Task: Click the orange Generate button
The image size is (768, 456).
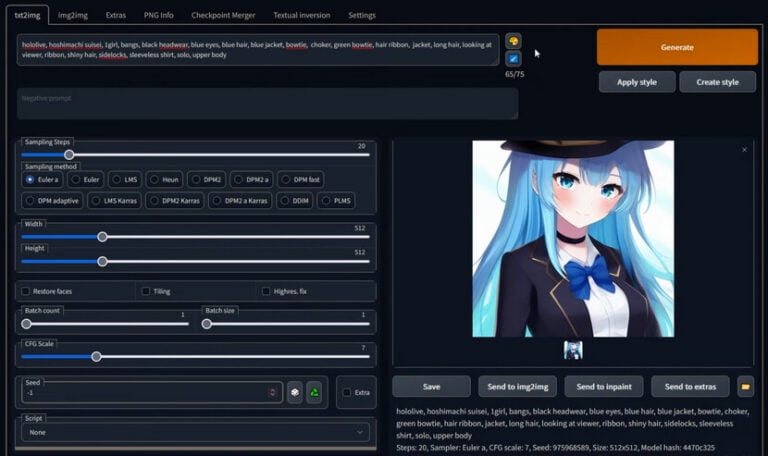Action: click(x=677, y=47)
